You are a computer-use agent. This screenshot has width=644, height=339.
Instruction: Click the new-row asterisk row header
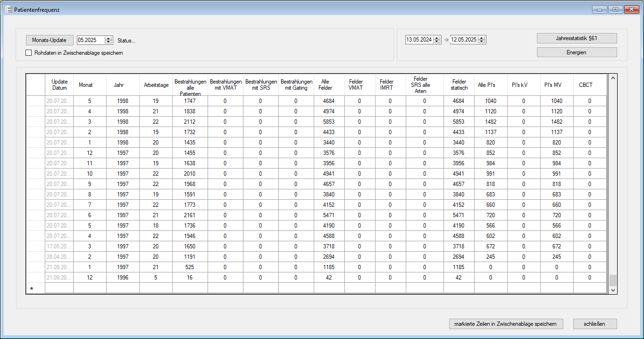[x=35, y=288]
